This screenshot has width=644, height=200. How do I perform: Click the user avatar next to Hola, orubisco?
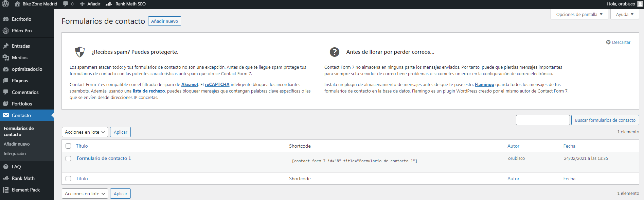(640, 4)
